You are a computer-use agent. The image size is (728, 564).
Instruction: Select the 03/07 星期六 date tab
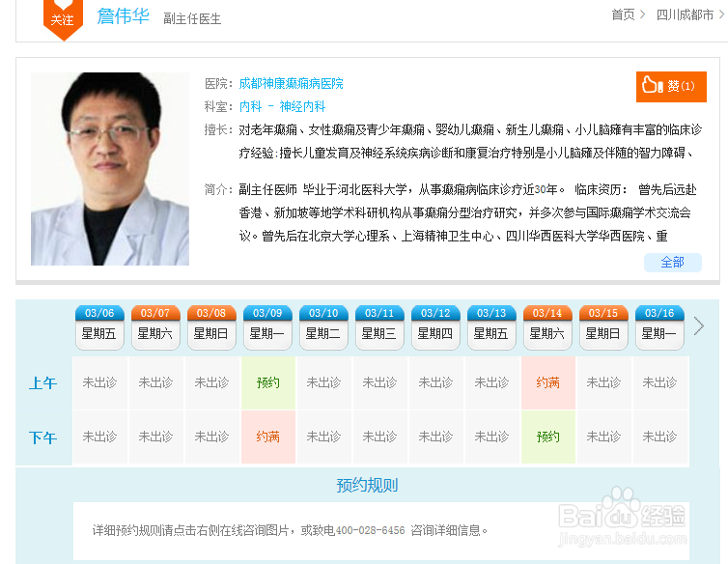tap(155, 326)
